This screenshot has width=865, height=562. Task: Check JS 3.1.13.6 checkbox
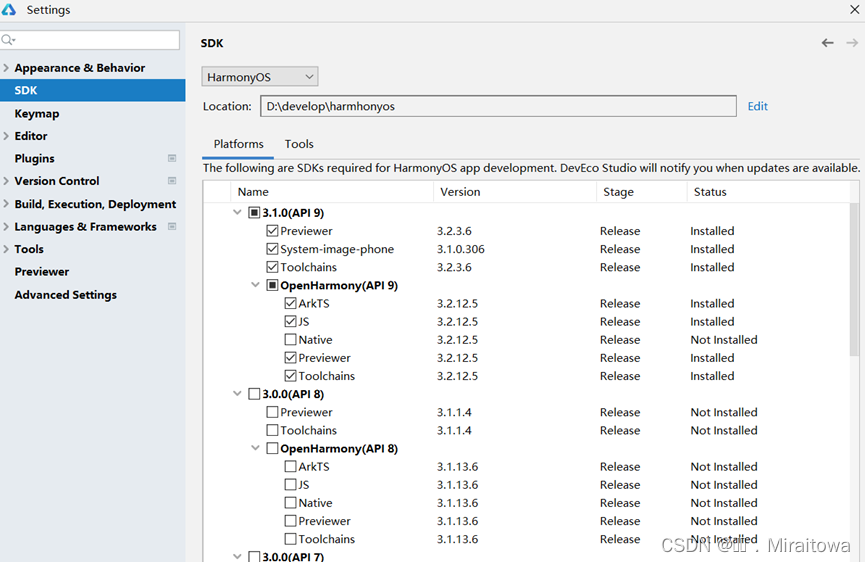point(291,485)
